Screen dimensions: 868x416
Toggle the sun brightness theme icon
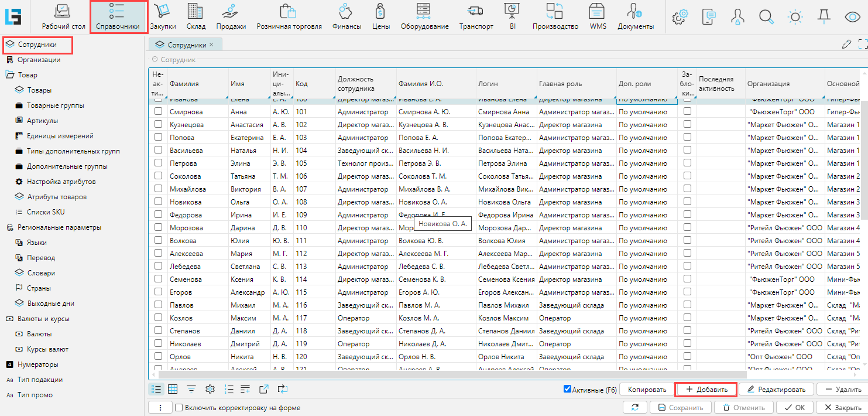[795, 17]
